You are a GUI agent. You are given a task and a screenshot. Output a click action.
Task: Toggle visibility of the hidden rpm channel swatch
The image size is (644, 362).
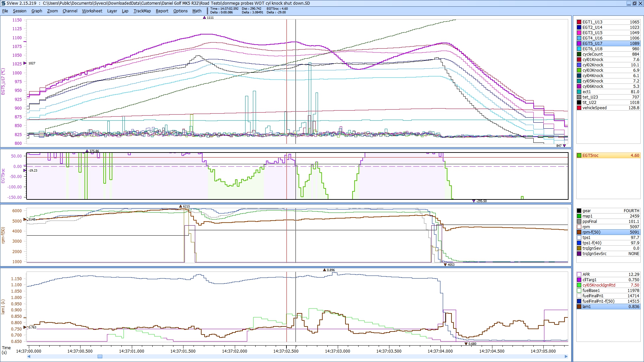pos(579,227)
